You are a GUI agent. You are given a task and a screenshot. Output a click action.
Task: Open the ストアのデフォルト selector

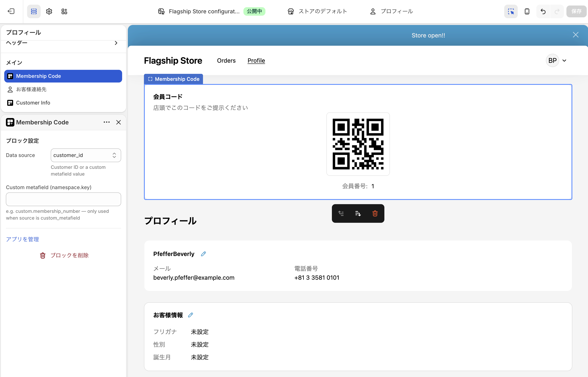(x=317, y=11)
